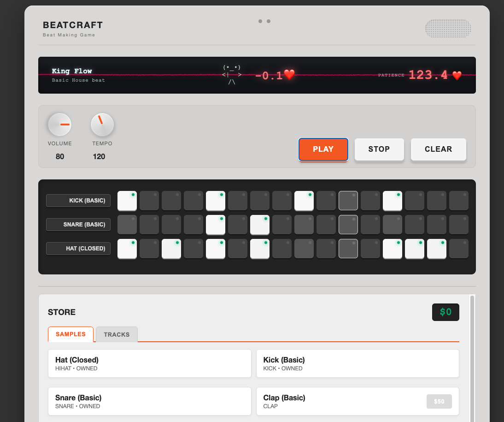The height and width of the screenshot is (422, 504).
Task: Select the HAT (CLOSED) track label
Action: coord(78,249)
